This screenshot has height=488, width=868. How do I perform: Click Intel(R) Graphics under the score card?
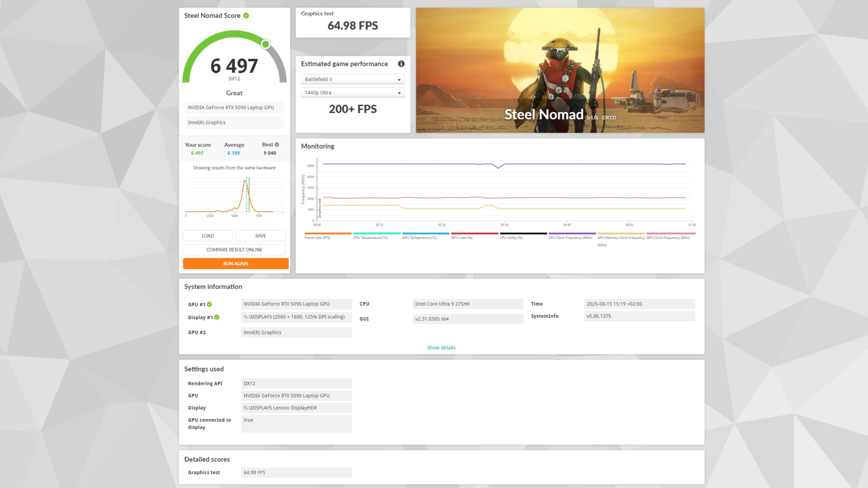234,122
